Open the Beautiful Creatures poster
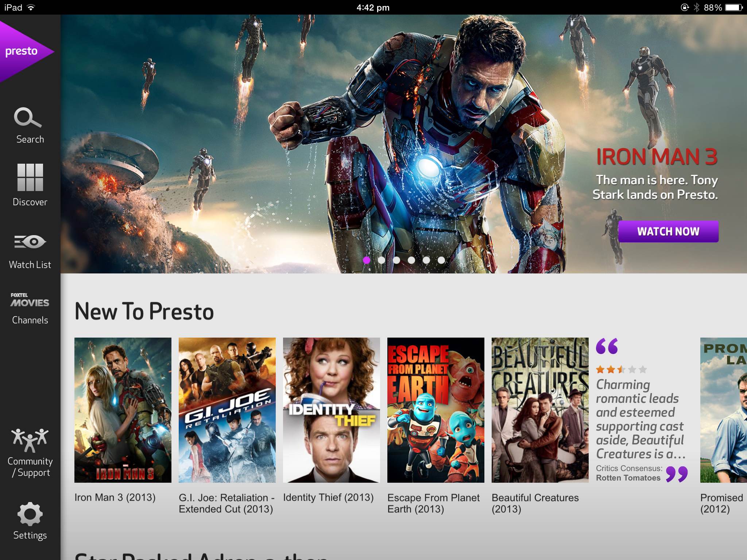 pyautogui.click(x=540, y=410)
